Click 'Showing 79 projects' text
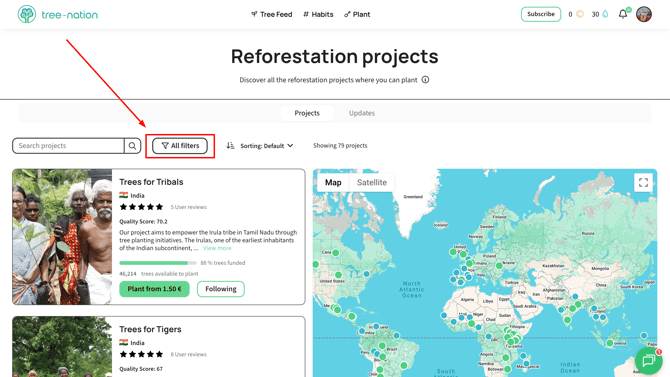Image resolution: width=670 pixels, height=377 pixels. 340,146
